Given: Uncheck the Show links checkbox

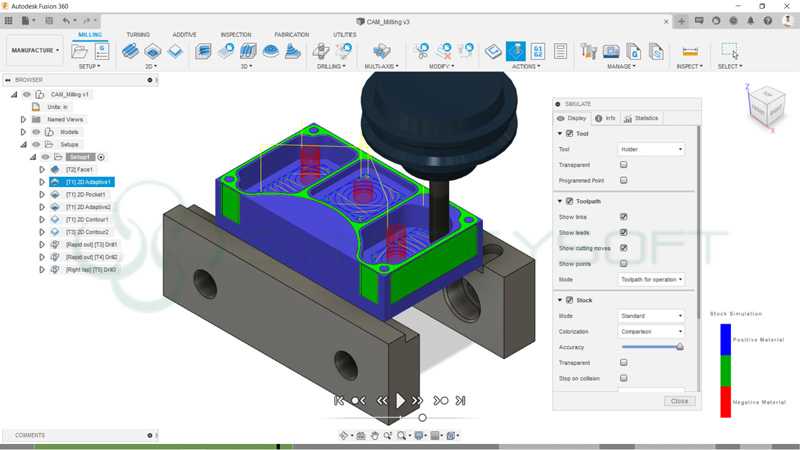Looking at the screenshot, I should (x=623, y=217).
